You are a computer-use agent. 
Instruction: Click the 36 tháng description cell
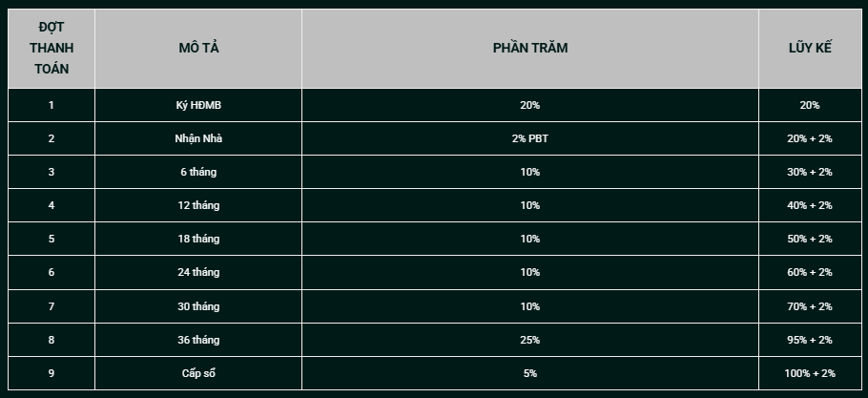pyautogui.click(x=197, y=340)
